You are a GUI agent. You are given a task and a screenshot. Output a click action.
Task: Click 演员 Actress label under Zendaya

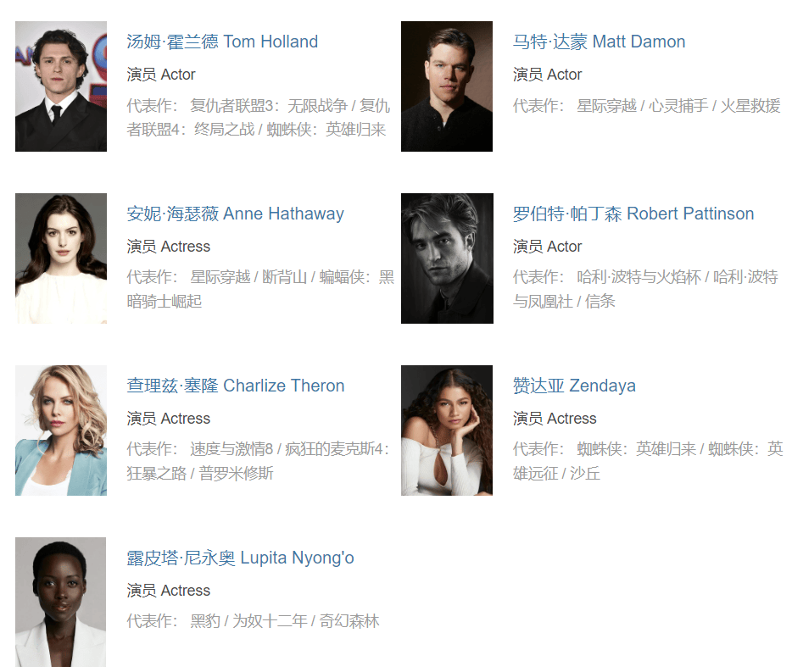[x=555, y=419]
